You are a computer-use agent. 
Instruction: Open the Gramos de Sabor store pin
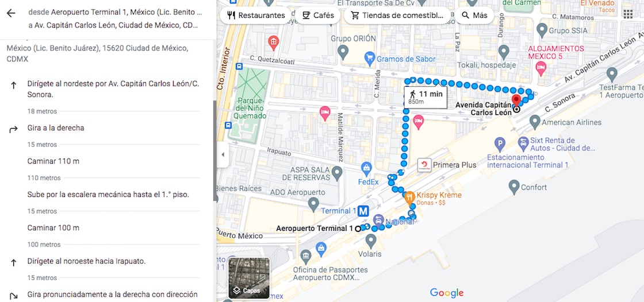coord(370,57)
